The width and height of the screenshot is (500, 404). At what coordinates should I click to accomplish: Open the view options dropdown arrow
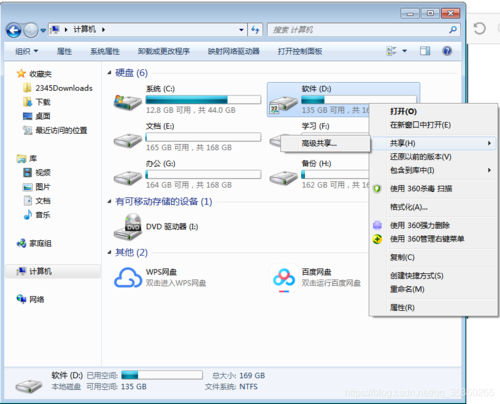coord(404,51)
